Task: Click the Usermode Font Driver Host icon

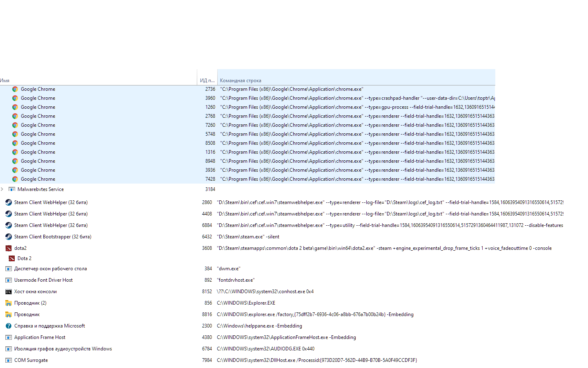Action: pyautogui.click(x=9, y=280)
